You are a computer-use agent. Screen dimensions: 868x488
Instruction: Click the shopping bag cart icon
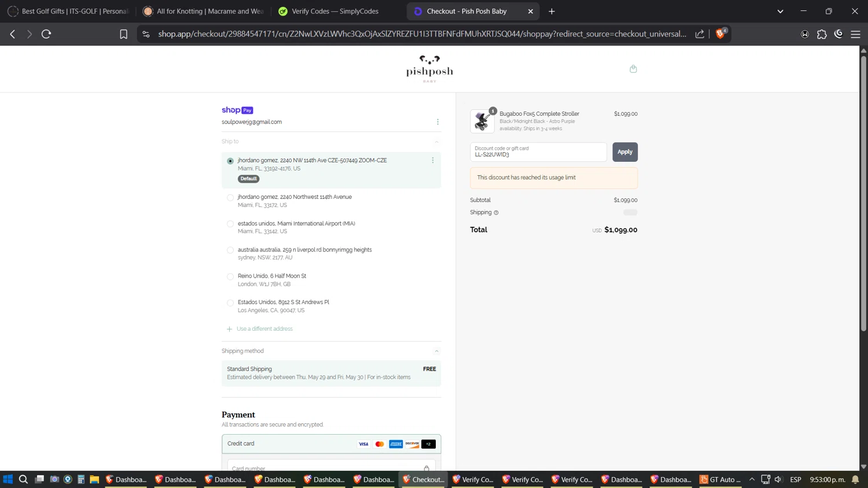(633, 69)
